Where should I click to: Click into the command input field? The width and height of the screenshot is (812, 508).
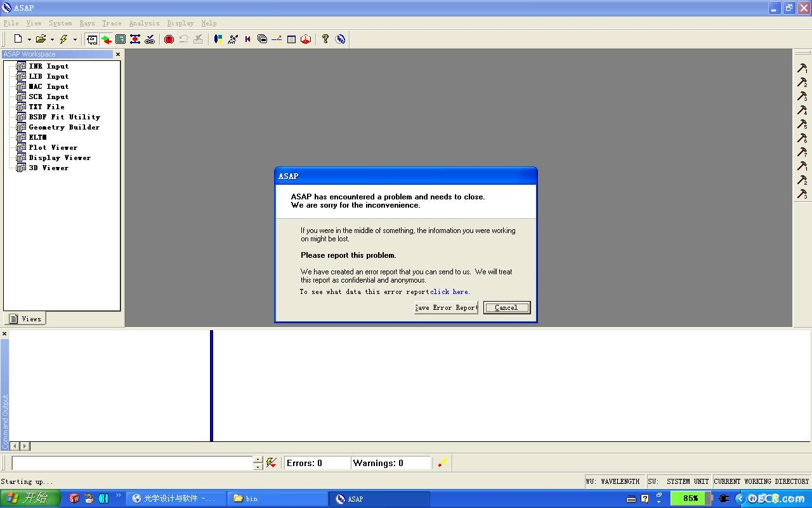coord(133,463)
